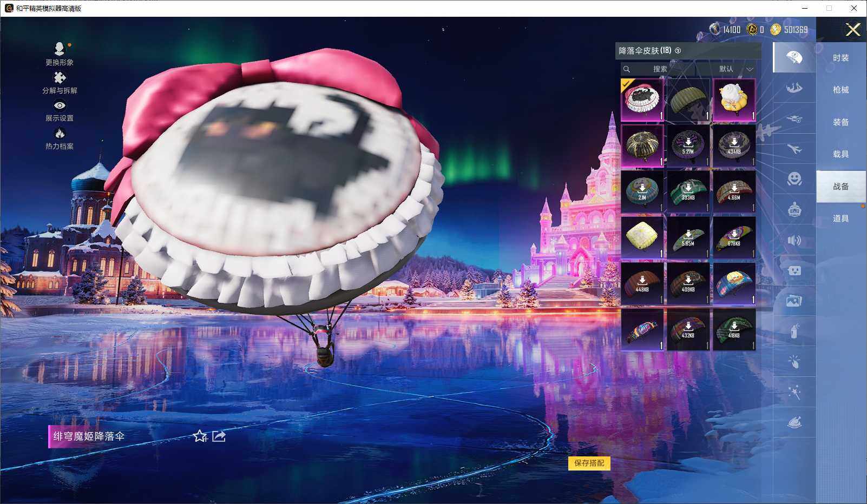Download the 878KB parachute skin

tap(734, 238)
